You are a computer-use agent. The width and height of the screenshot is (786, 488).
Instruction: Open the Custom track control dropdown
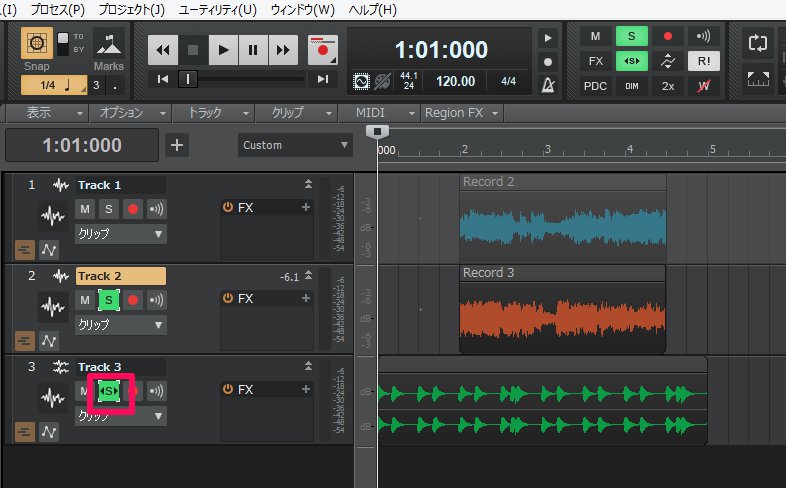point(295,145)
